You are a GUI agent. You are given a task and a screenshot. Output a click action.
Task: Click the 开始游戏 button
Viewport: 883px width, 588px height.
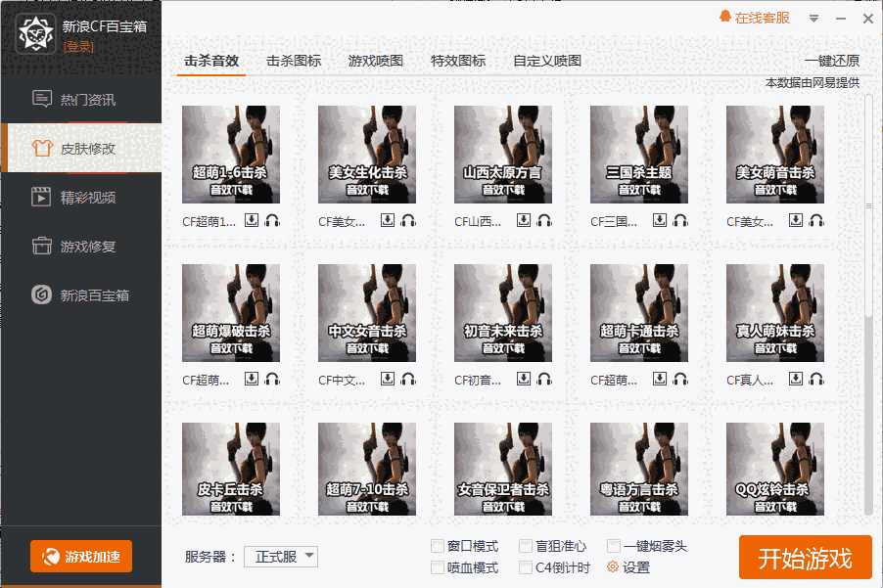(806, 557)
